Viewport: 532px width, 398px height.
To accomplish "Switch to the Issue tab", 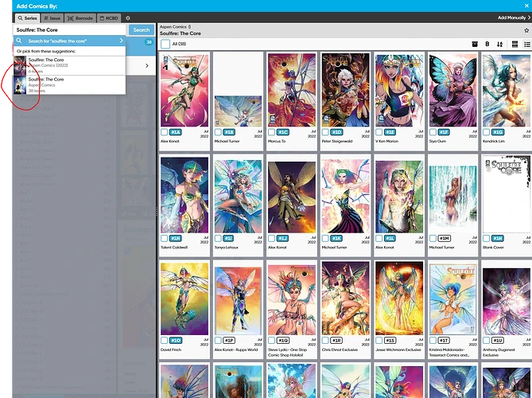I will tap(52, 18).
